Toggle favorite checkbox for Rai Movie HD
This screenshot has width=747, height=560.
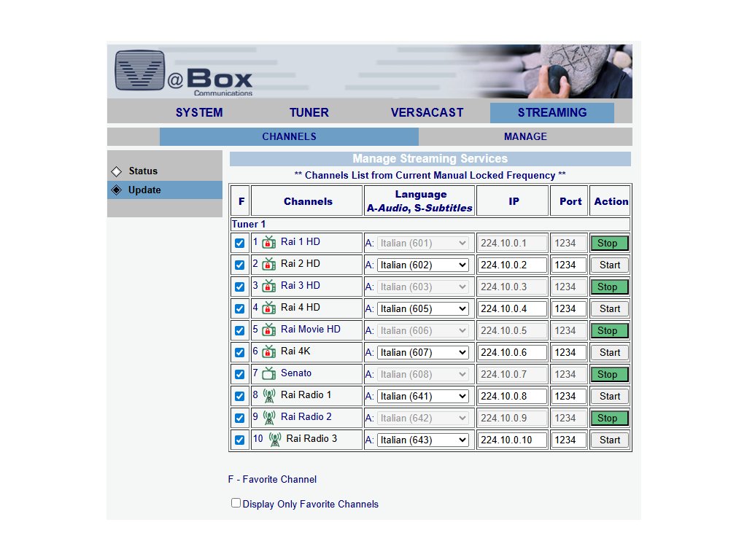239,331
